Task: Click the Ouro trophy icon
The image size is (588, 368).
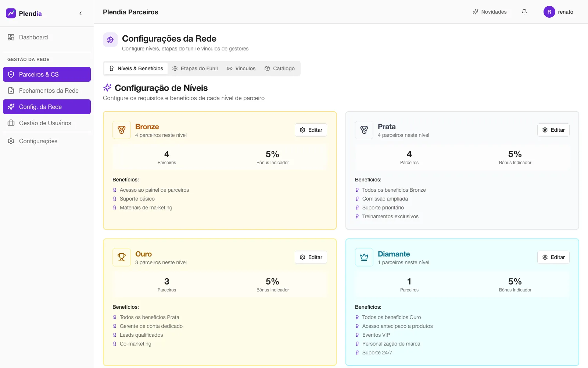Action: point(122,257)
